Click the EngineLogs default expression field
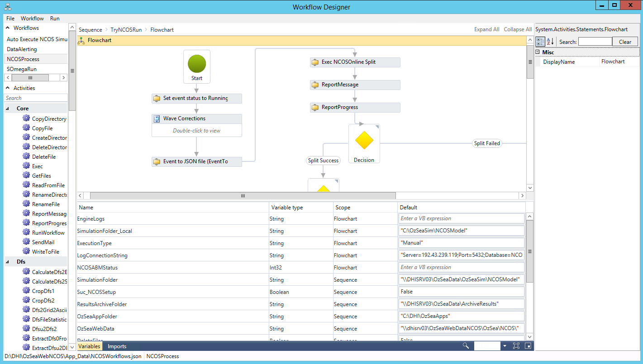 pos(461,218)
